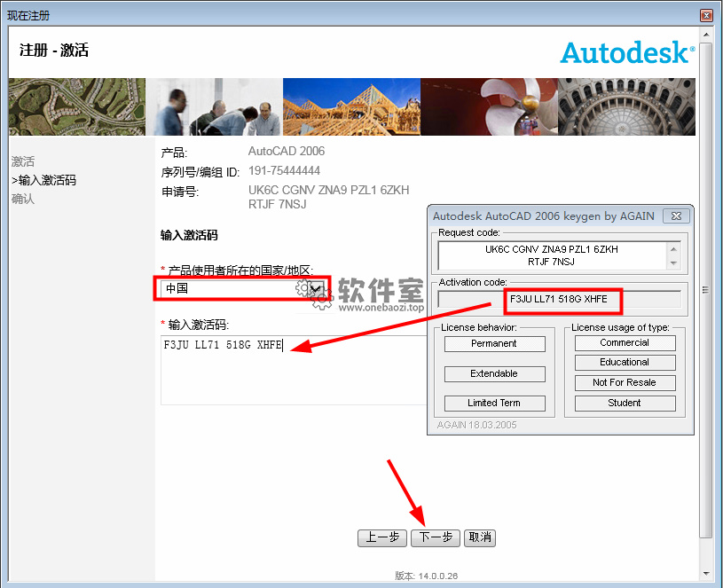Select the 确认 step in the sidebar

click(23, 199)
